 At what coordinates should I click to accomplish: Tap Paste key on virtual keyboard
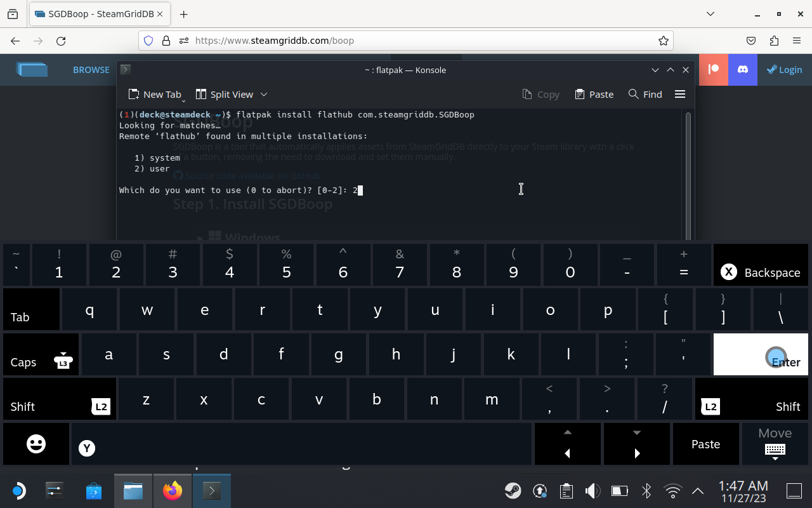(x=705, y=444)
